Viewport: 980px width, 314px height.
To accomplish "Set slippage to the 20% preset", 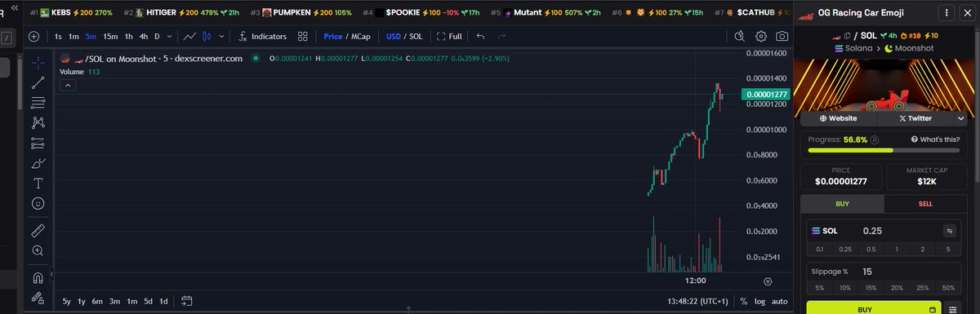I will pyautogui.click(x=898, y=288).
